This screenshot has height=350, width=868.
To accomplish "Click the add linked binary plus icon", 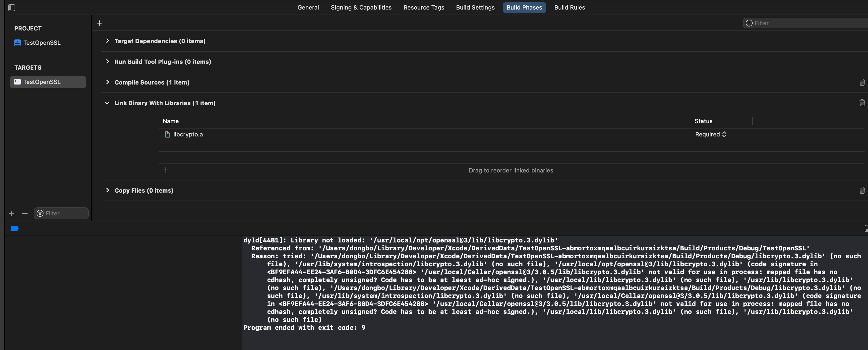I will 166,170.
